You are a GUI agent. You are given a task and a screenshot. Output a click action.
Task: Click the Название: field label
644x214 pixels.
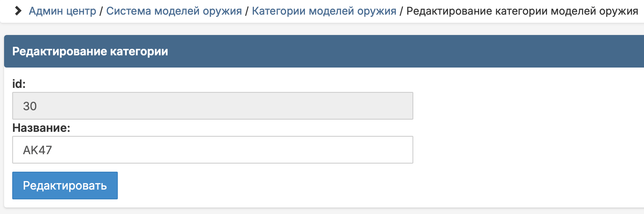(41, 128)
